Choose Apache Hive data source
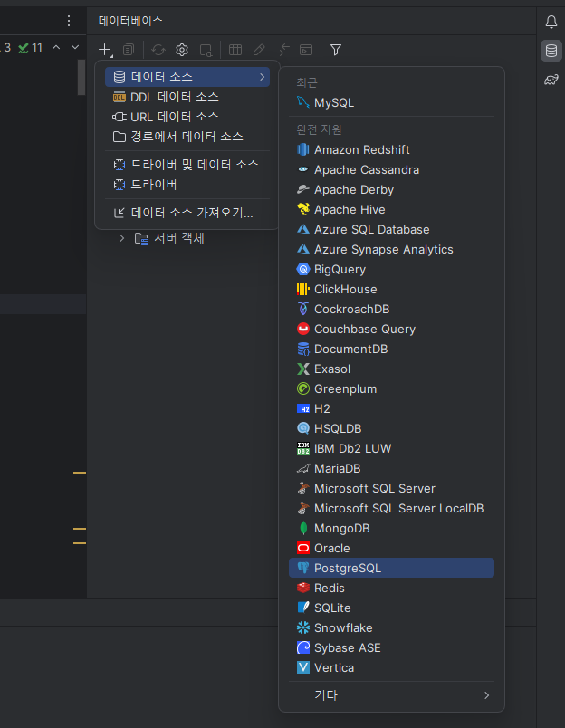 tap(391, 209)
